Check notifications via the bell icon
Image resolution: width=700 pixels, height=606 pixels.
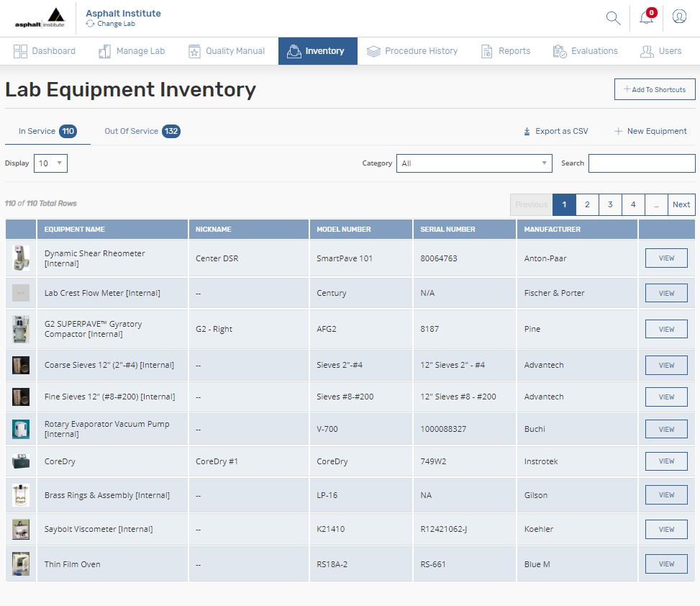click(x=645, y=18)
